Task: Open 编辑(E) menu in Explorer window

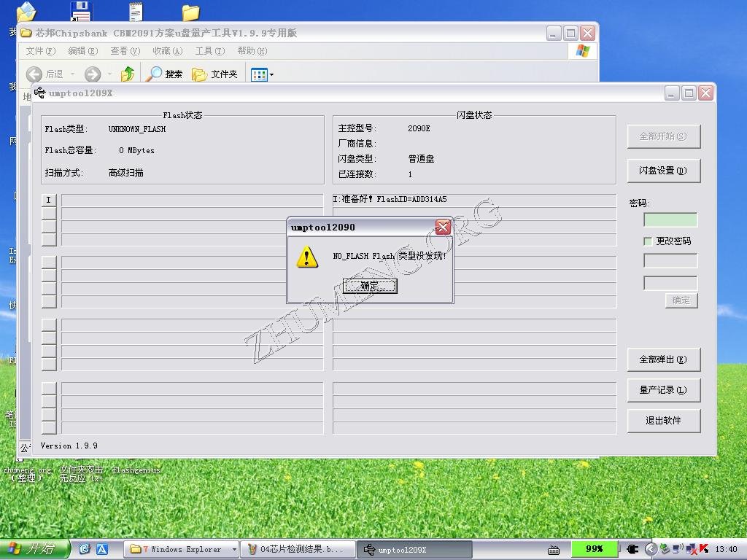Action: pos(83,51)
